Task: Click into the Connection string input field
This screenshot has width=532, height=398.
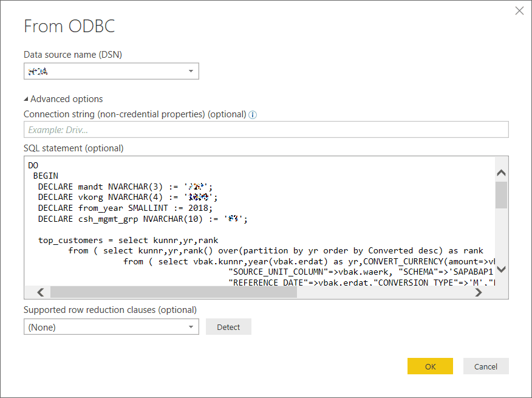Action: coord(266,129)
